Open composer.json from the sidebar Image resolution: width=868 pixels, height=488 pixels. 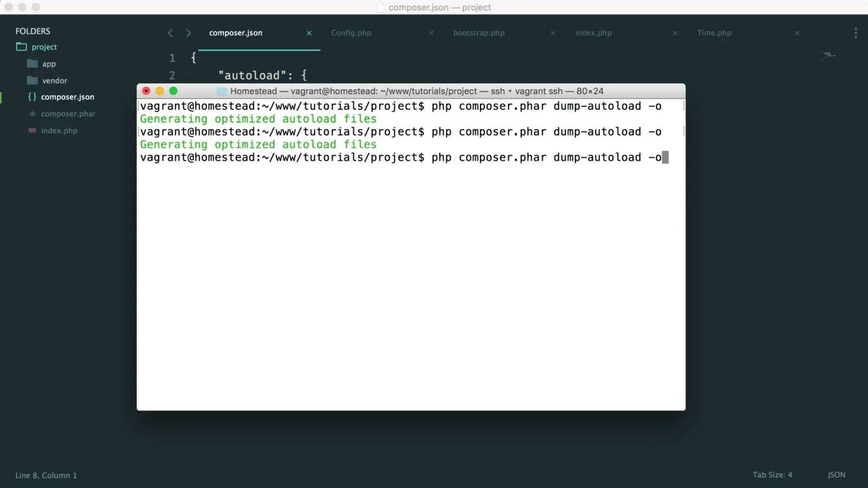point(67,97)
